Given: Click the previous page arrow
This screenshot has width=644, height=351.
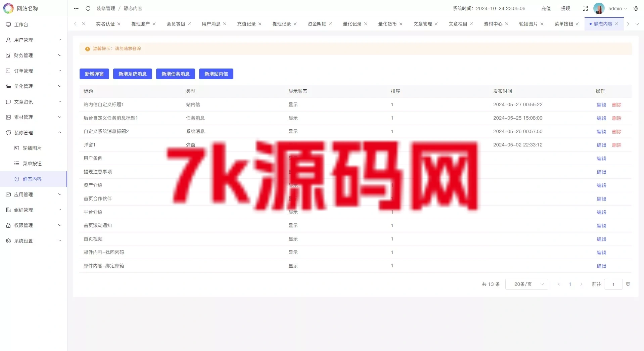Looking at the screenshot, I should (x=559, y=284).
